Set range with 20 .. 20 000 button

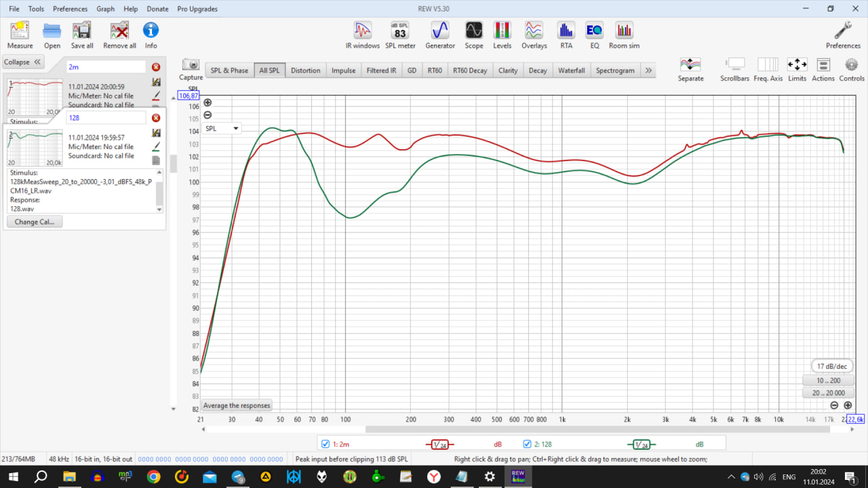pyautogui.click(x=828, y=393)
